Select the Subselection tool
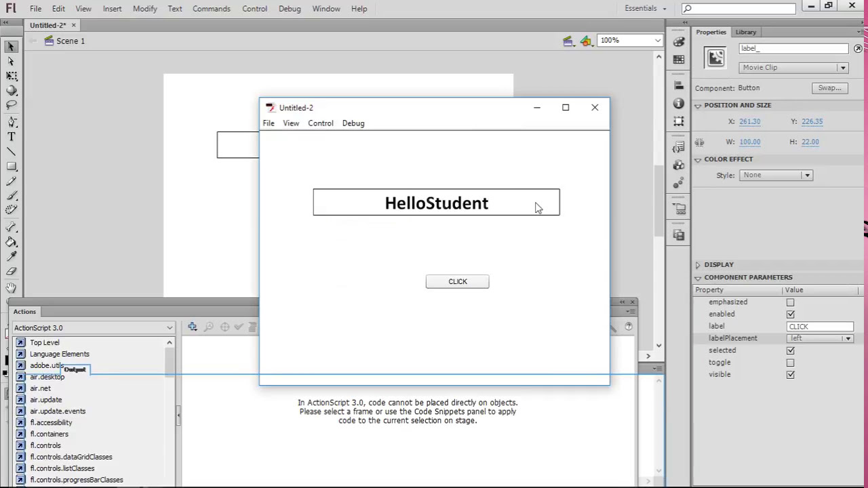 click(x=11, y=62)
